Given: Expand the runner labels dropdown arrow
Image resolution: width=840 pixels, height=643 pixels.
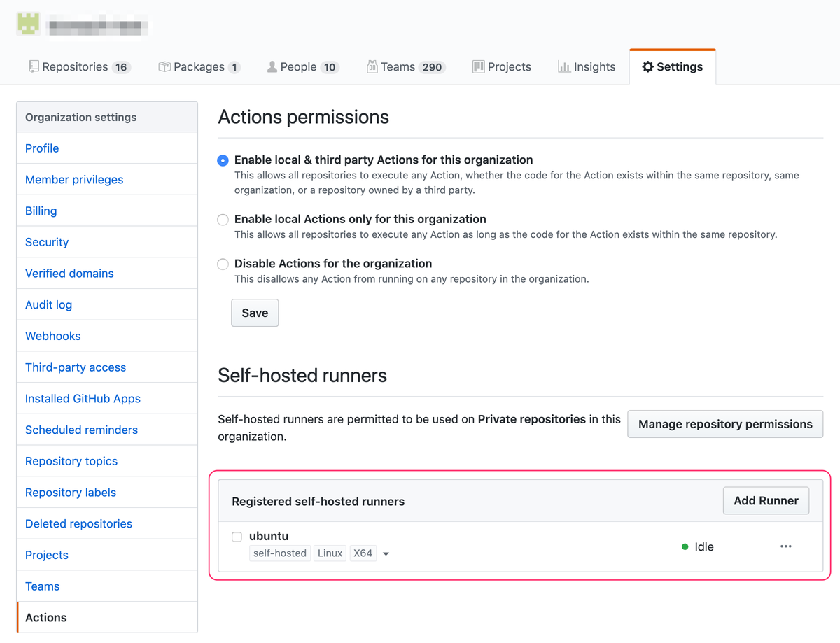Looking at the screenshot, I should [386, 554].
